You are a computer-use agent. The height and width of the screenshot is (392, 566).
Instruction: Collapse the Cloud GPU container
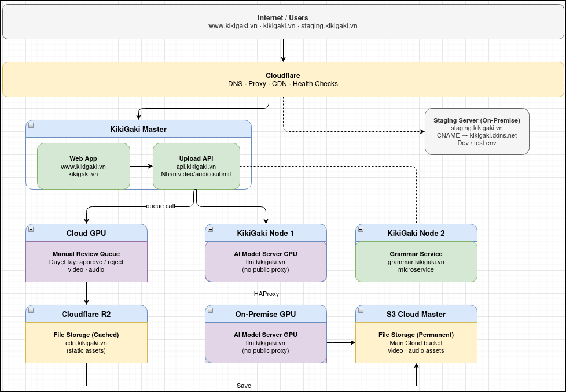pyautogui.click(x=31, y=230)
